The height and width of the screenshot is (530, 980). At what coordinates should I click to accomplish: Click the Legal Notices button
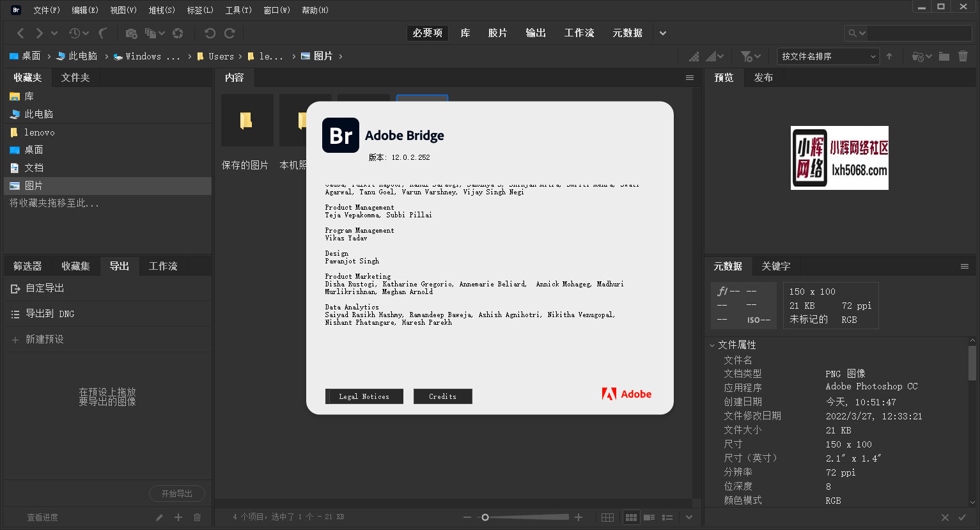(x=364, y=396)
